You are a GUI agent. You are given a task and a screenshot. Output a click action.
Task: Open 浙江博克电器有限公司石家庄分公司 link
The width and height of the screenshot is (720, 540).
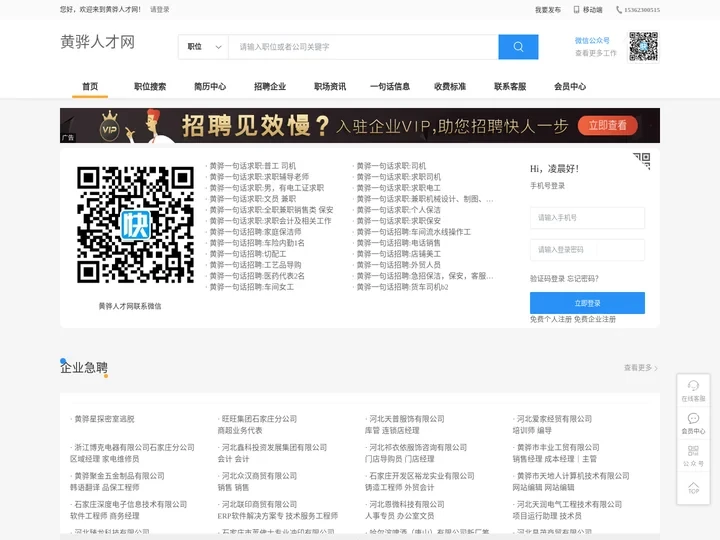click(134, 447)
